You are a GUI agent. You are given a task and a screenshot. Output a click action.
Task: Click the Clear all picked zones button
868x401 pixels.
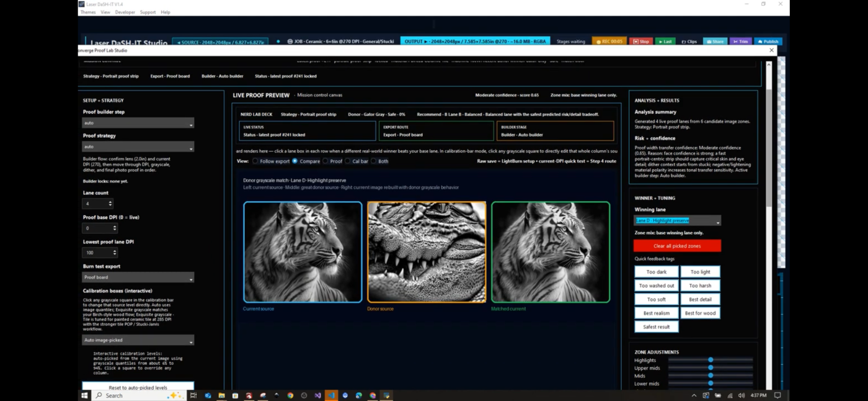click(x=677, y=246)
